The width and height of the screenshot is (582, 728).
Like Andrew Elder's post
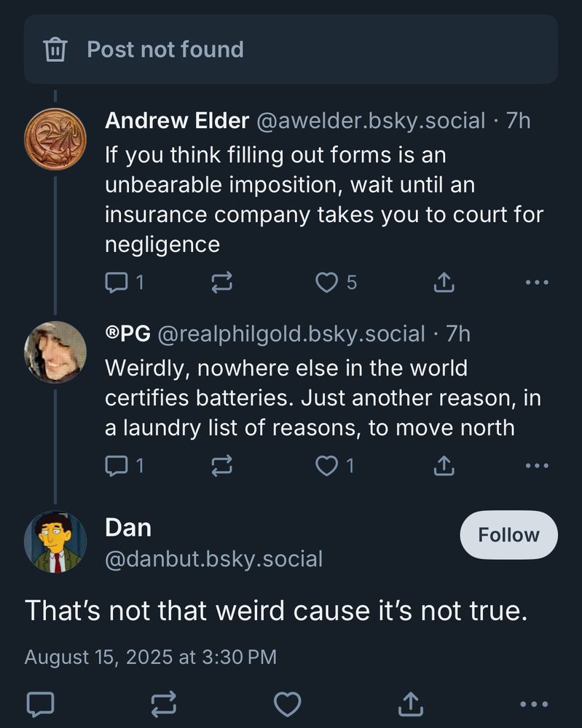pyautogui.click(x=326, y=282)
